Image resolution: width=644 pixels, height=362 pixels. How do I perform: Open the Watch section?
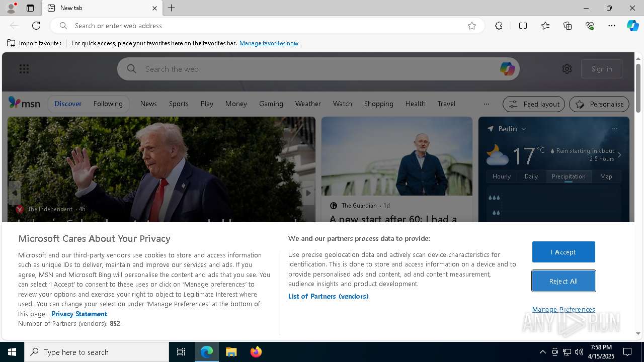343,104
